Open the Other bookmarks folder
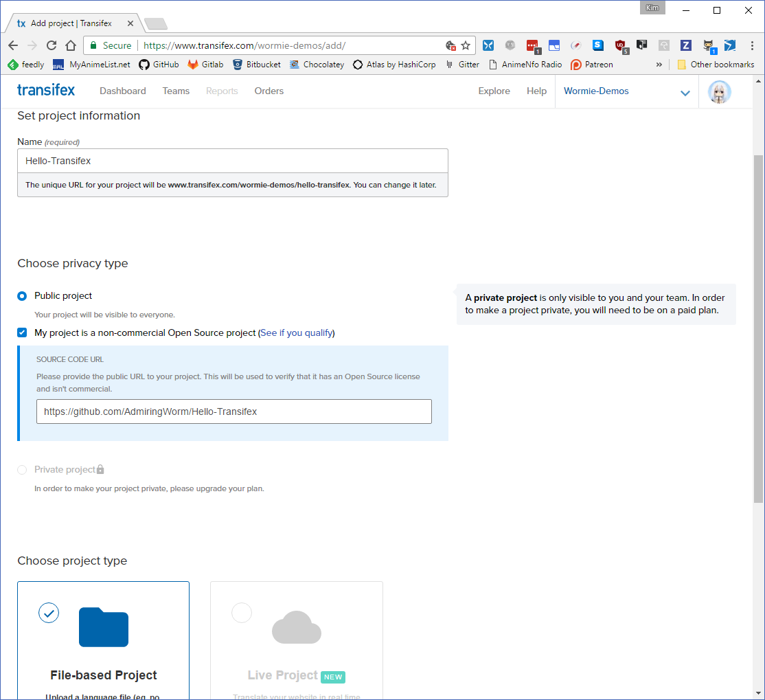Screen dimensions: 765x700 (x=716, y=65)
